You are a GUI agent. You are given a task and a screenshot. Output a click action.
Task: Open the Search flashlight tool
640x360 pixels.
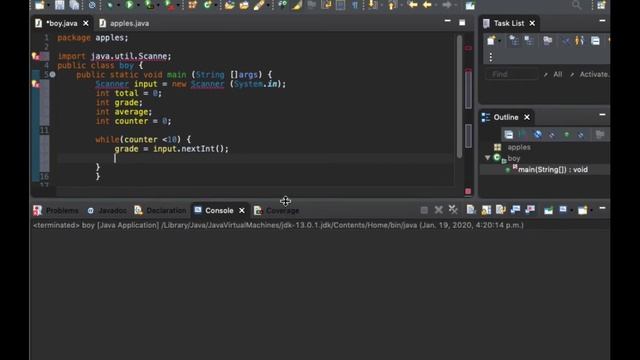coord(259,5)
